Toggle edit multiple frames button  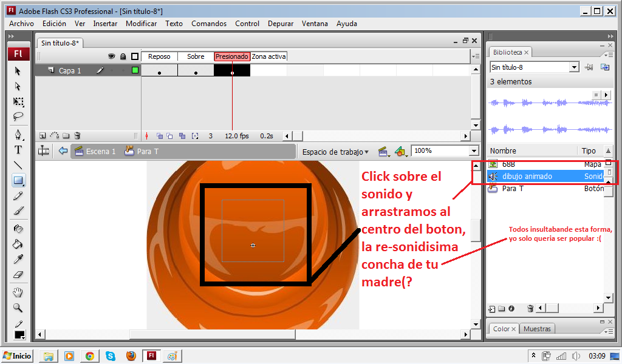[182, 136]
